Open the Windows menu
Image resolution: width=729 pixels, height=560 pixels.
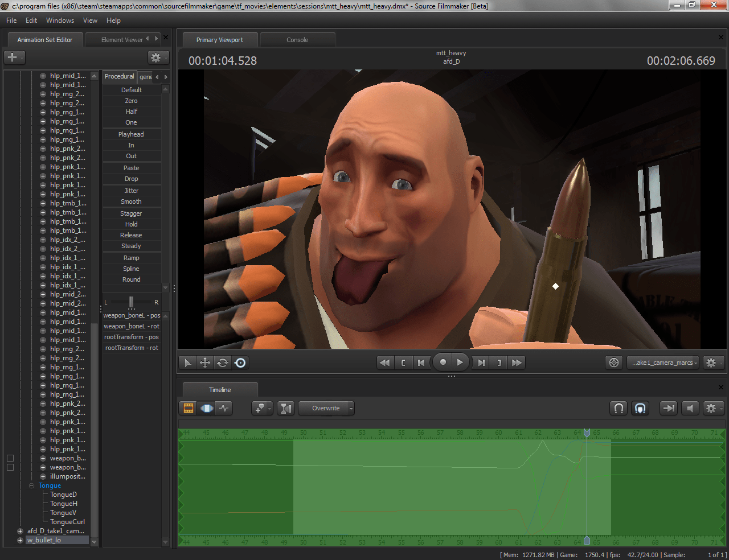point(60,20)
